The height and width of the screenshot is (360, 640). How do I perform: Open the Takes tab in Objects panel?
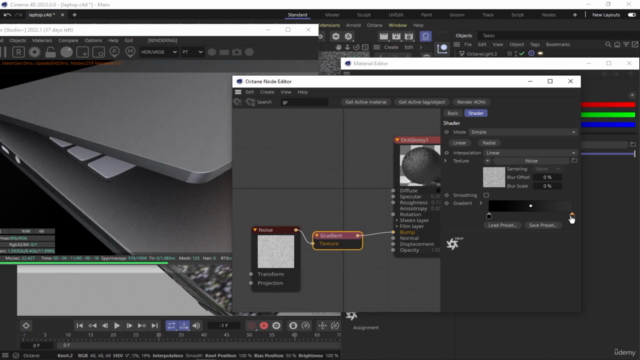[489, 36]
